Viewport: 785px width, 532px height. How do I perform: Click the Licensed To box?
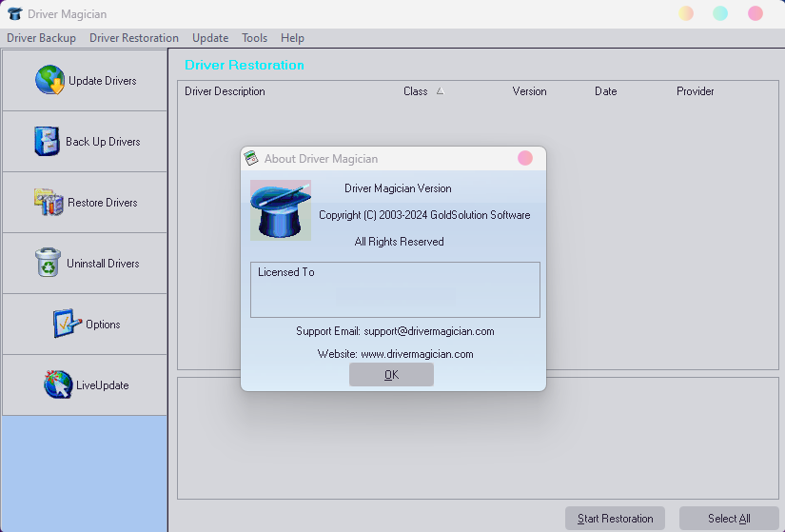[395, 289]
